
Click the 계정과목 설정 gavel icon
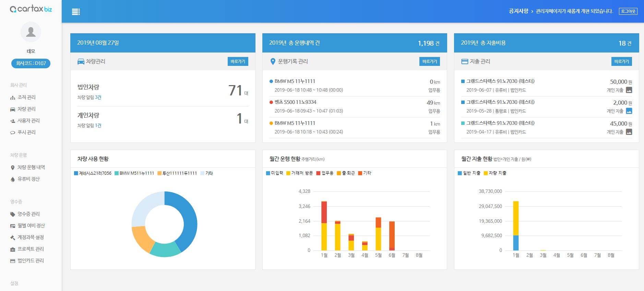(13, 238)
